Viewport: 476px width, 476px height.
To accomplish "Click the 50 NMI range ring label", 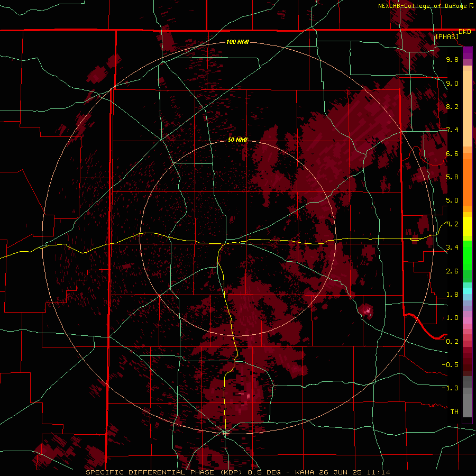I will tap(237, 140).
